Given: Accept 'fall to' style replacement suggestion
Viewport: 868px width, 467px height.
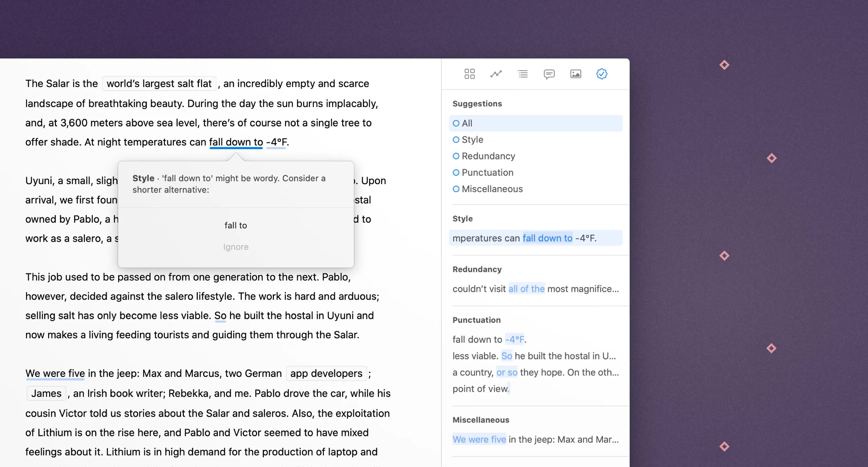Looking at the screenshot, I should click(x=235, y=224).
